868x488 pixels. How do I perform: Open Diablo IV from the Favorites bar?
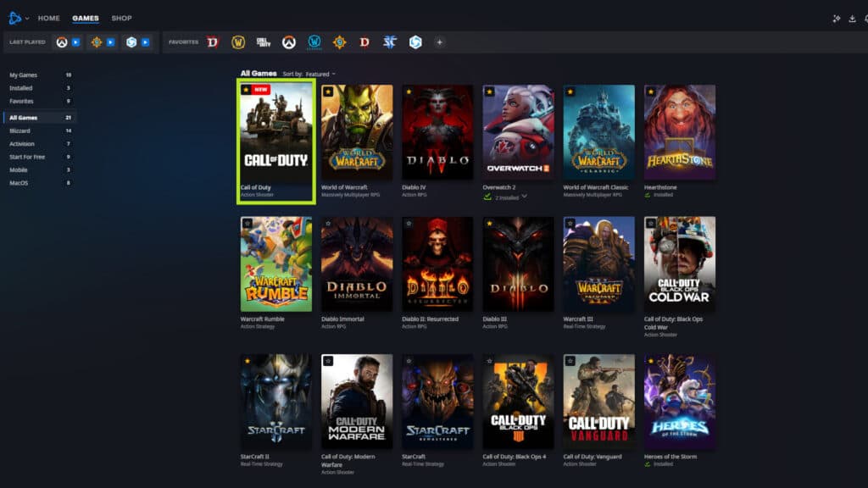coord(210,41)
